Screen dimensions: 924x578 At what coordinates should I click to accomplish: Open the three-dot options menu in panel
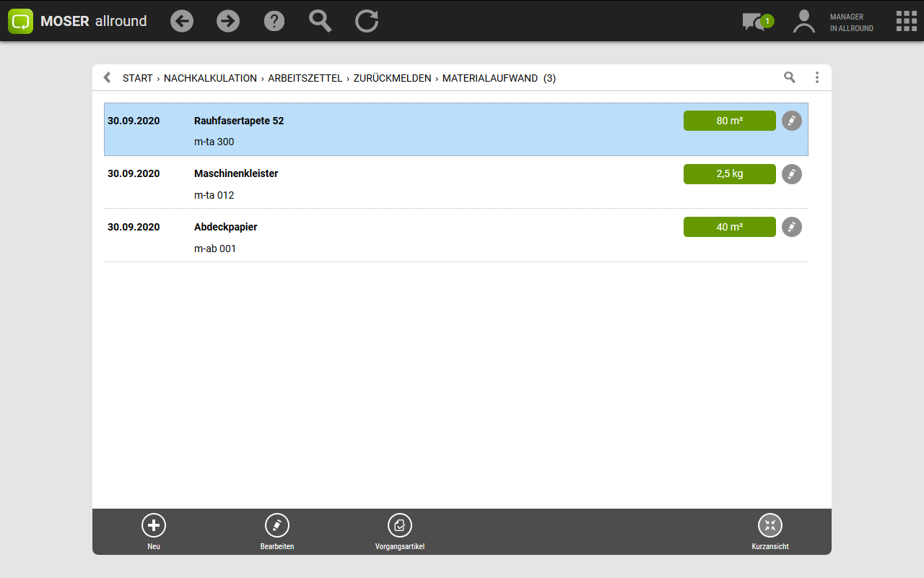coord(816,77)
